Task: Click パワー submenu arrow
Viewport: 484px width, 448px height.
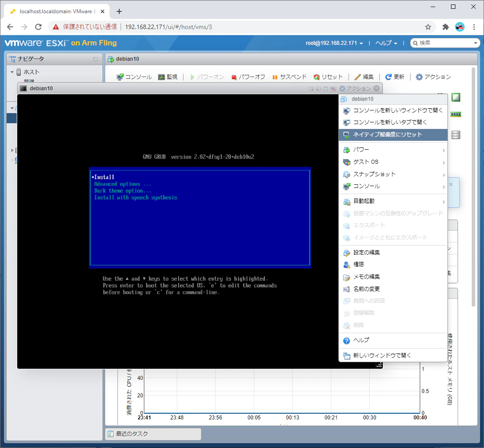Action: pyautogui.click(x=444, y=151)
